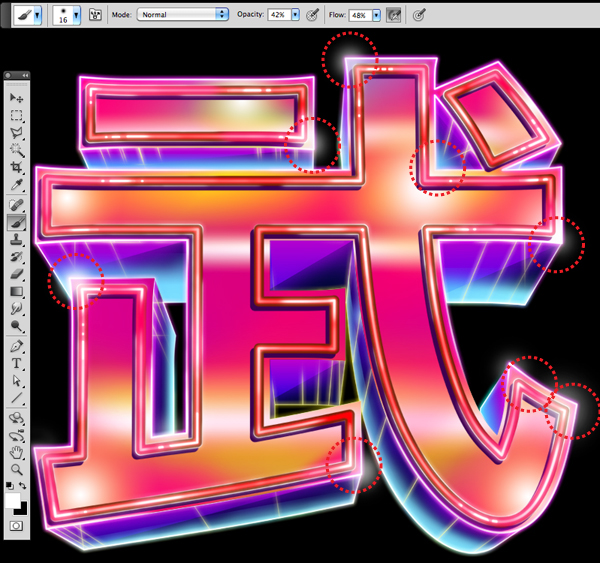Image resolution: width=600 pixels, height=563 pixels.
Task: Toggle tablet pressure for size
Action: pyautogui.click(x=419, y=15)
